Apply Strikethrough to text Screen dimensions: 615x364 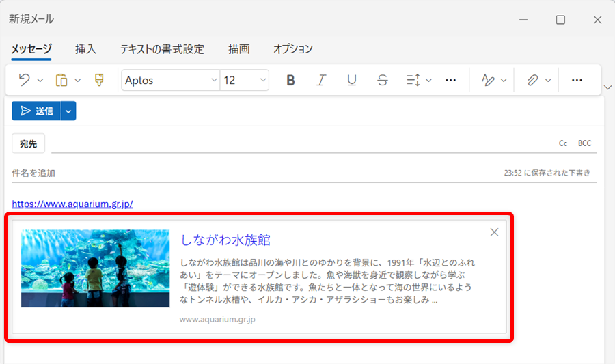click(x=383, y=81)
